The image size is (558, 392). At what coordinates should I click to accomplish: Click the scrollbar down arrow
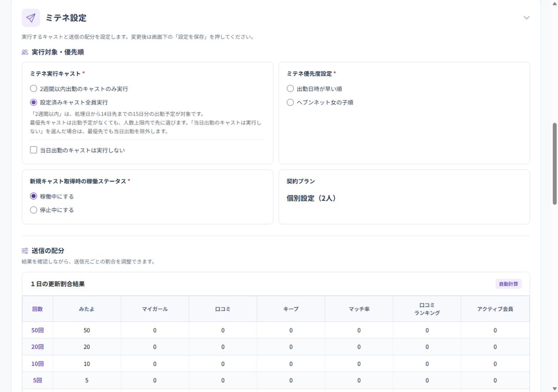[554, 388]
